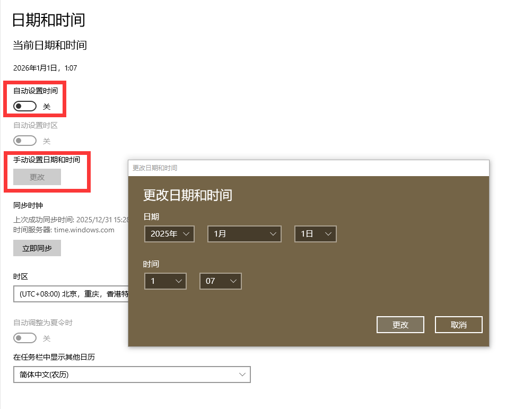Open the 2025年 year dropdown

coord(169,234)
